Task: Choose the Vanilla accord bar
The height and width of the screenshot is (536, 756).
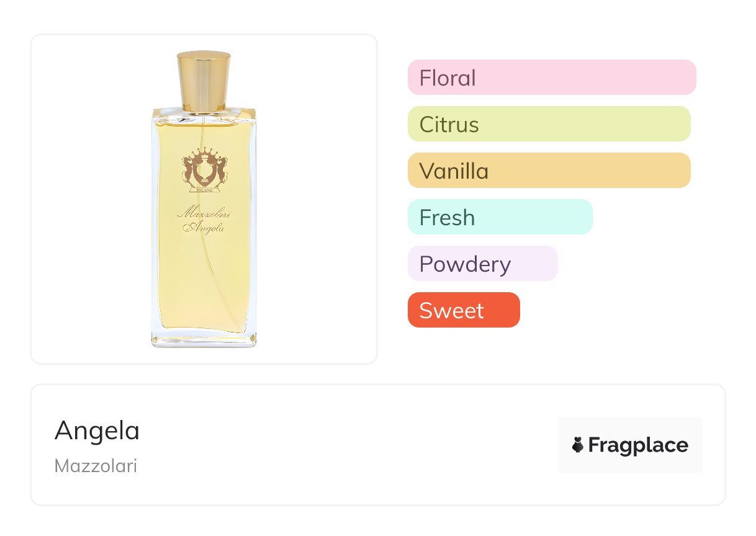Action: click(549, 171)
